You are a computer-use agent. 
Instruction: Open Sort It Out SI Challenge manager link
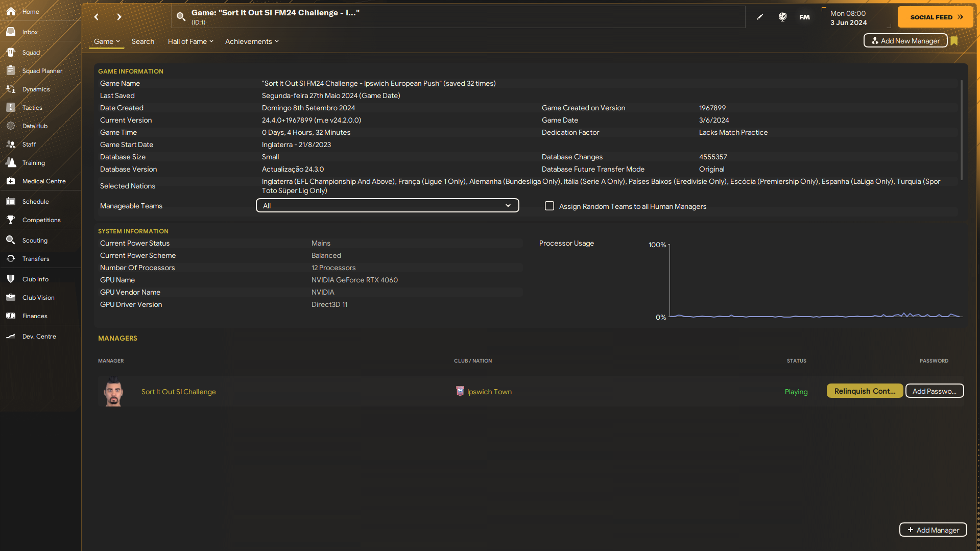pos(178,392)
